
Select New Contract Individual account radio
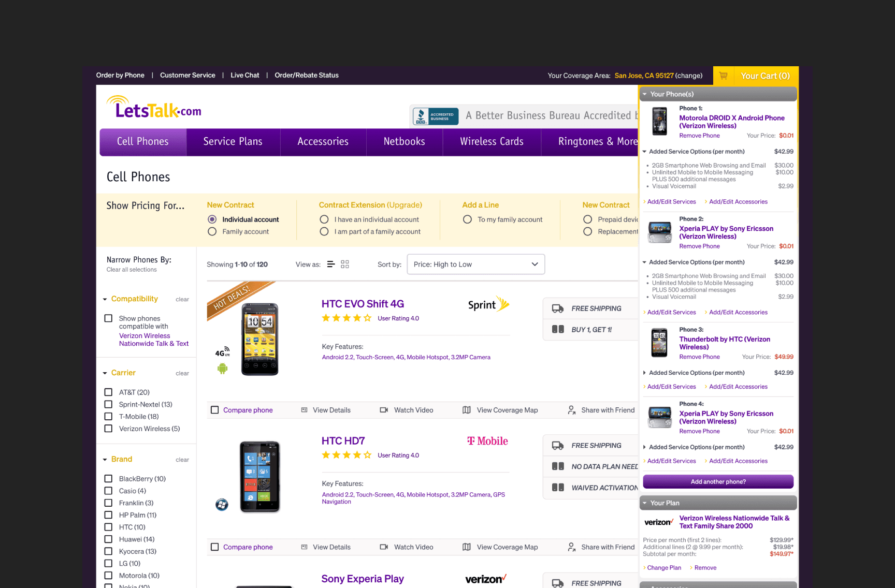(x=212, y=219)
